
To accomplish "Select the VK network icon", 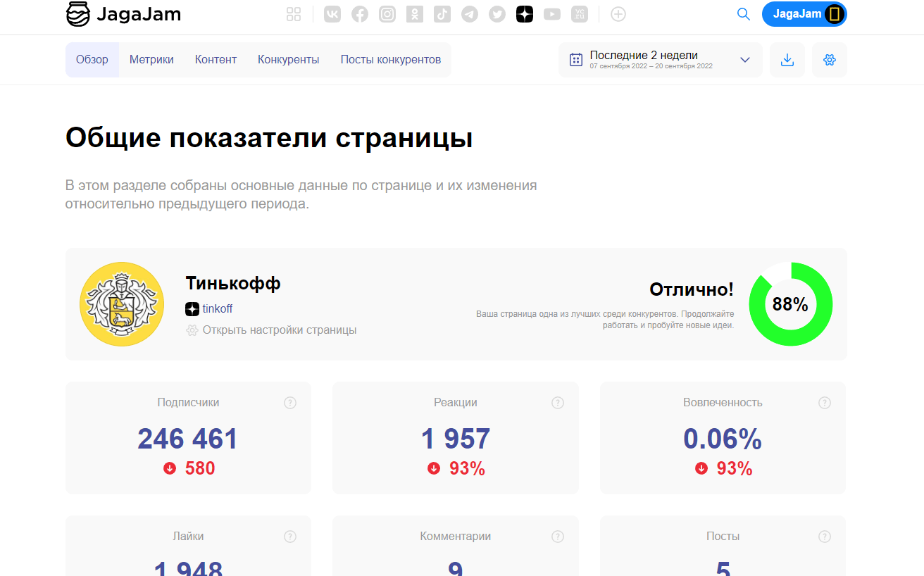I will pyautogui.click(x=332, y=14).
